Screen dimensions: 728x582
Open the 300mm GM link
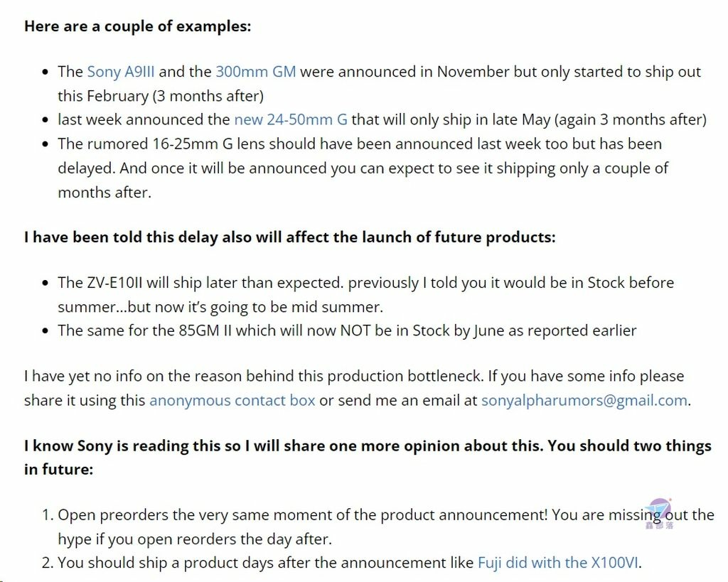click(x=256, y=72)
